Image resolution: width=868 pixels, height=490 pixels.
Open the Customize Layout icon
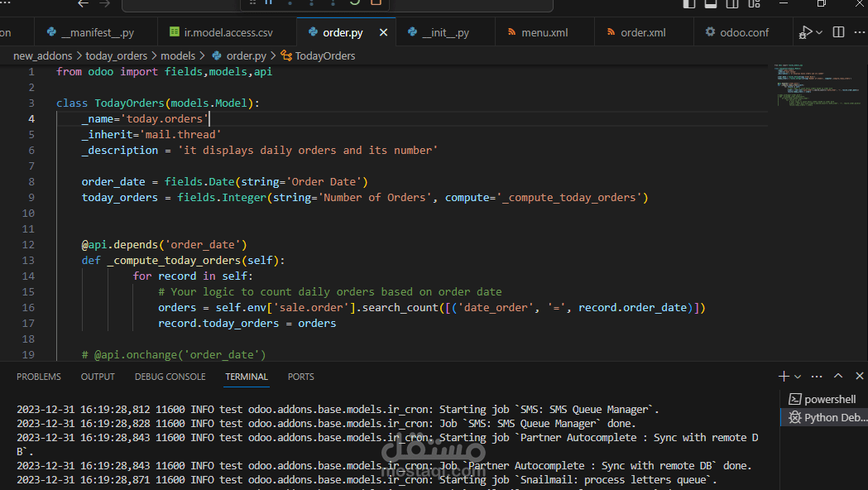[x=755, y=3]
